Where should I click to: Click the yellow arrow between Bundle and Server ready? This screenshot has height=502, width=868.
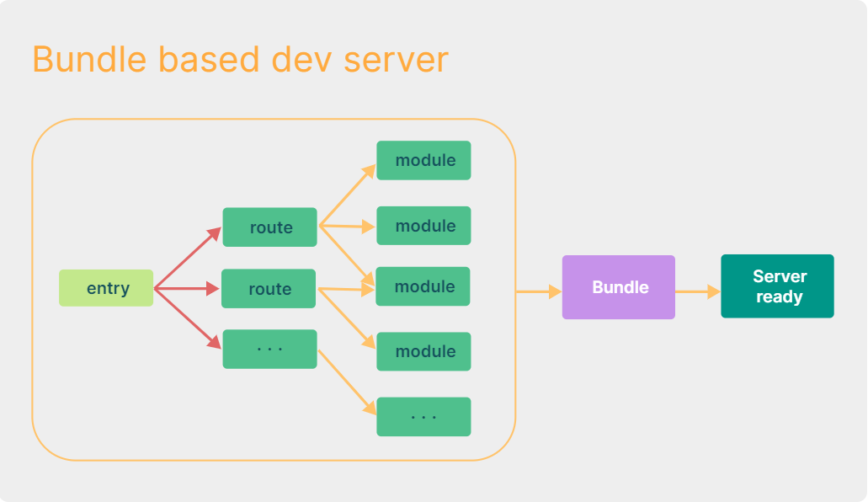click(x=697, y=291)
